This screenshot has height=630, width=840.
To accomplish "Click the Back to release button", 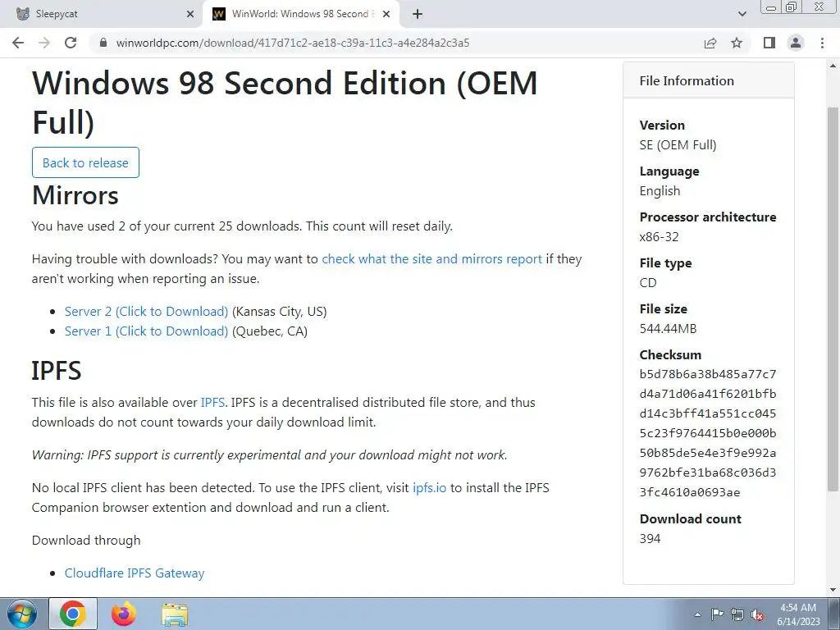I will coord(85,162).
